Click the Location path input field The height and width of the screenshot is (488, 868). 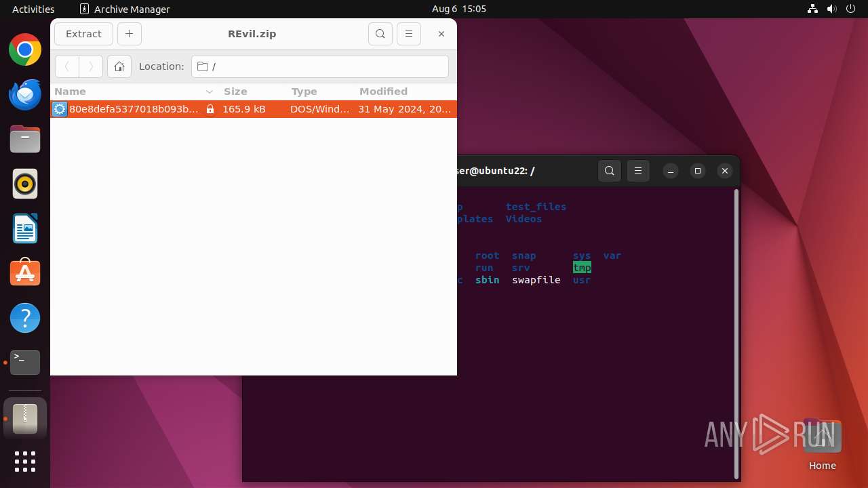click(320, 66)
